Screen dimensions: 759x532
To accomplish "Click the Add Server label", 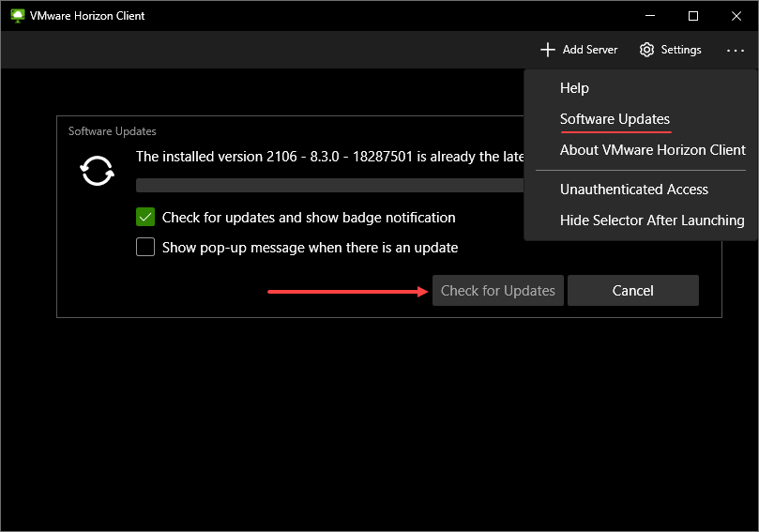I will [589, 50].
